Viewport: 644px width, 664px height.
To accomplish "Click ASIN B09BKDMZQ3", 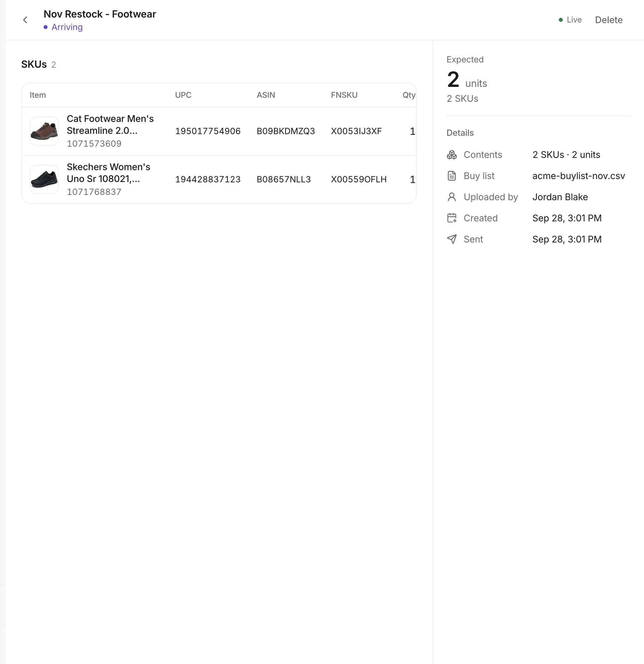I will pyautogui.click(x=286, y=131).
